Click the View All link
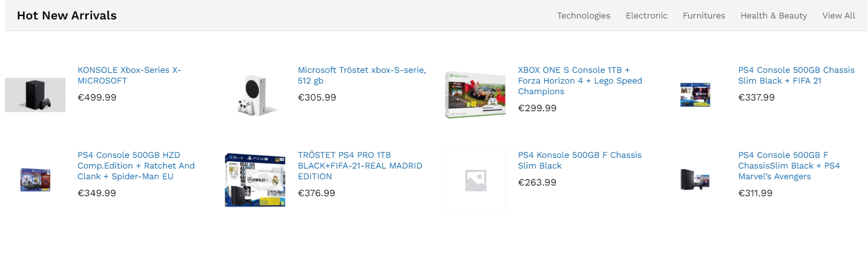Image resolution: width=868 pixels, height=272 pixels. click(838, 16)
